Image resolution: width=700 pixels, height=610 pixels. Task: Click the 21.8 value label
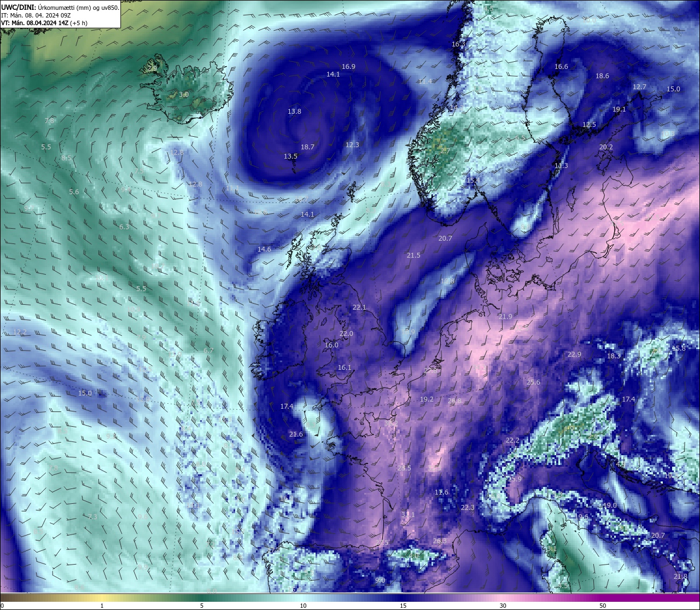tap(680, 577)
